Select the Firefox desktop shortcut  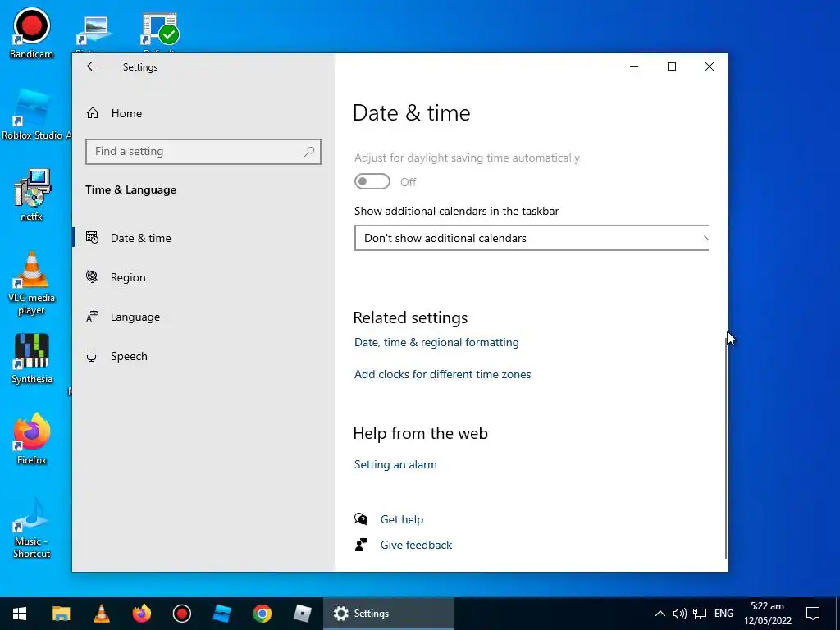pos(32,439)
